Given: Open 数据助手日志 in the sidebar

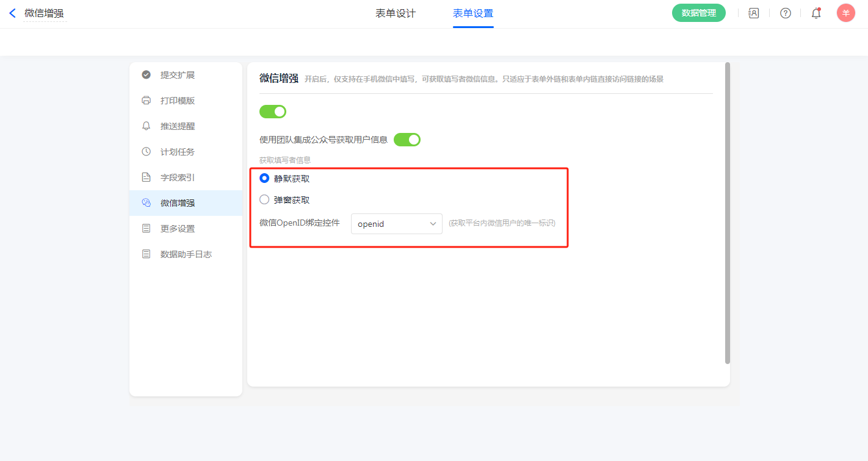Looking at the screenshot, I should coord(186,254).
